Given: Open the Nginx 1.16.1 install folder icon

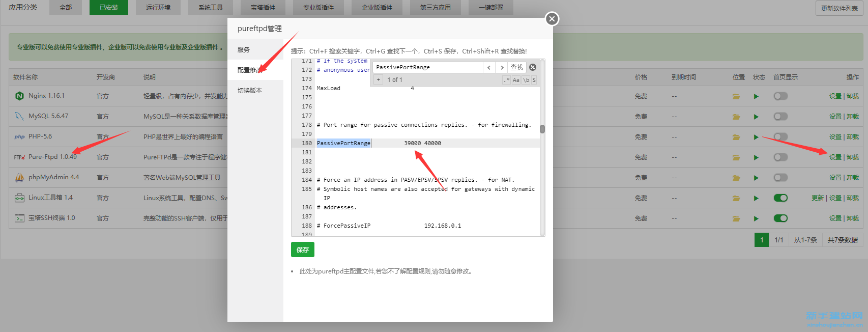Looking at the screenshot, I should [736, 96].
